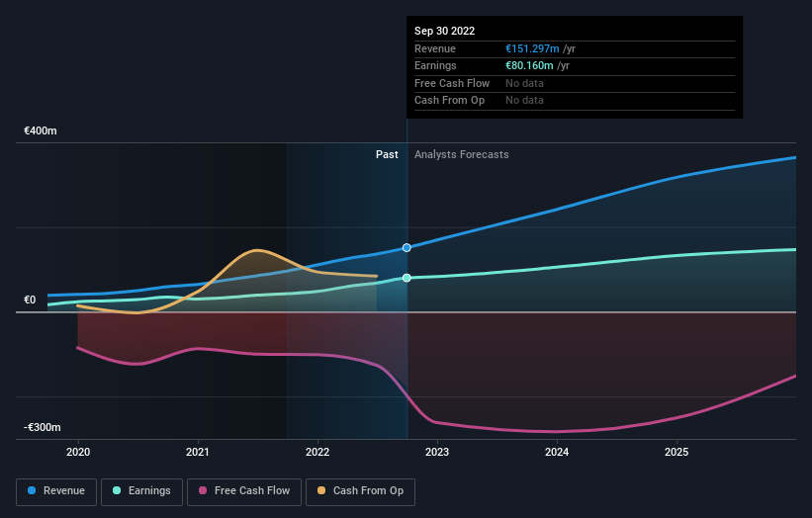Screen dimensions: 812x518
Task: Click the Revenue tooltip row label
Action: [435, 48]
